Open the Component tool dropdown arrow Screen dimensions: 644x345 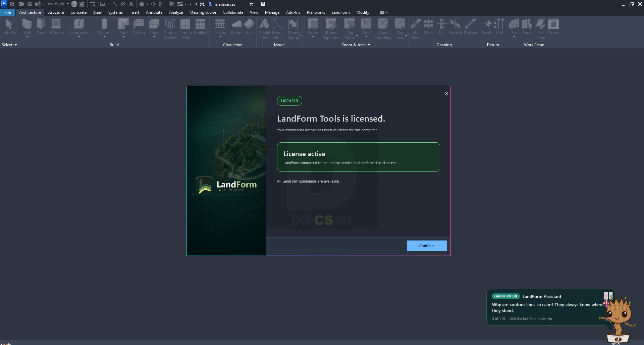point(79,37)
